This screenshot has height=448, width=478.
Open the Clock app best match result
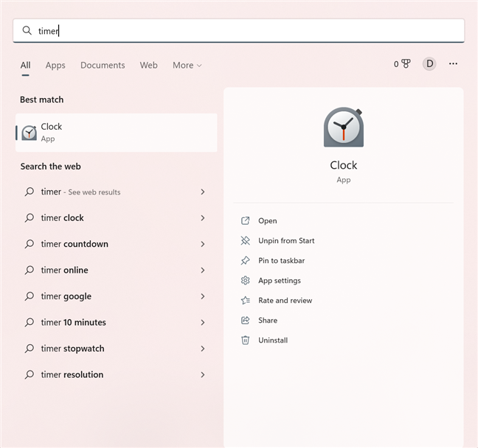coord(117,133)
